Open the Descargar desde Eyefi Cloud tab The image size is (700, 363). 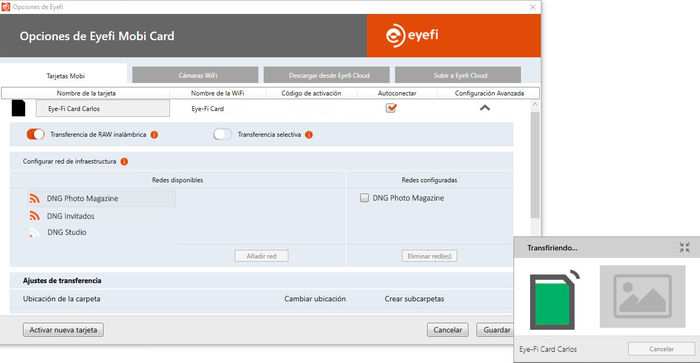pos(327,75)
